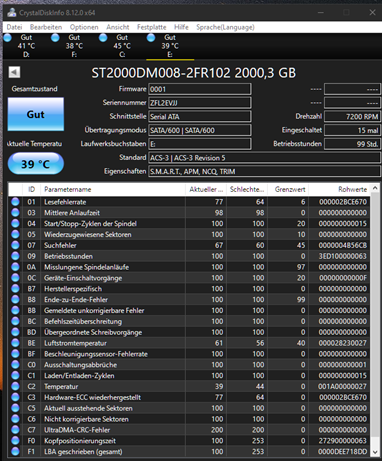The image size is (382, 461).
Task: Click the Drehzahl 7200 RPM field
Action: [352, 116]
